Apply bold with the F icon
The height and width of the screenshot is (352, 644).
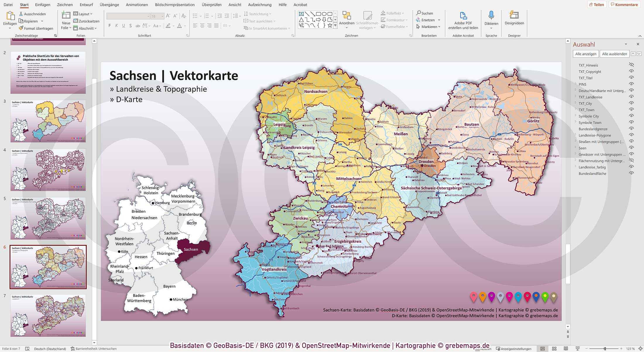tap(109, 25)
